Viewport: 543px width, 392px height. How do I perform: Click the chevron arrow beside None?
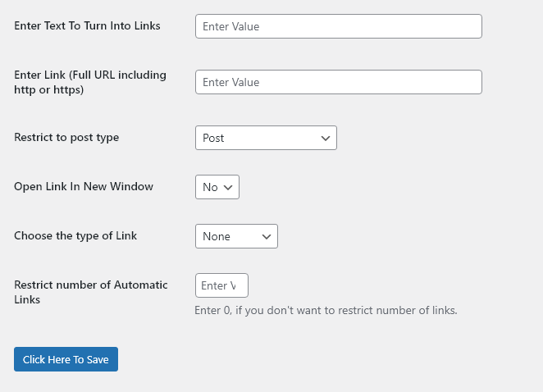(x=267, y=236)
